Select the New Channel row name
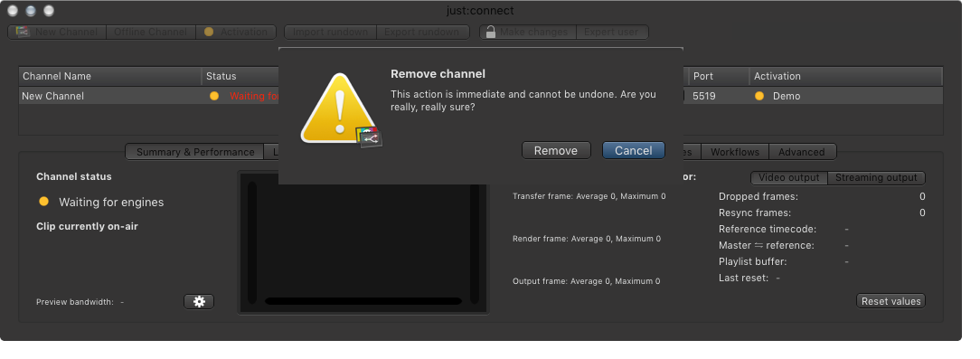 pos(52,97)
